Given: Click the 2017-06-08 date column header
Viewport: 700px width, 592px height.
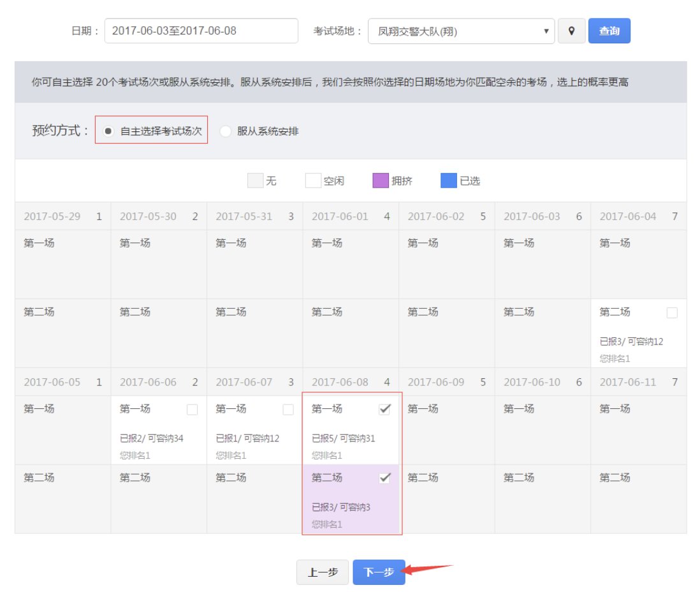Looking at the screenshot, I should click(351, 382).
